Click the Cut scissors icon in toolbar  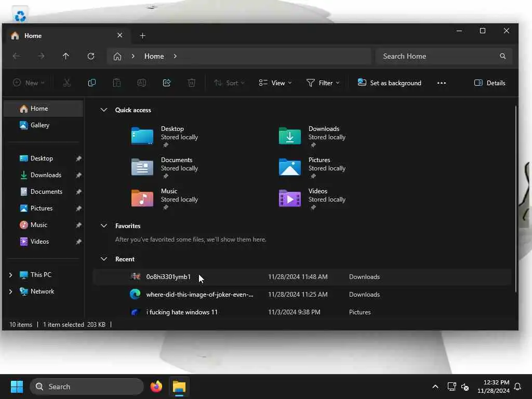(67, 83)
